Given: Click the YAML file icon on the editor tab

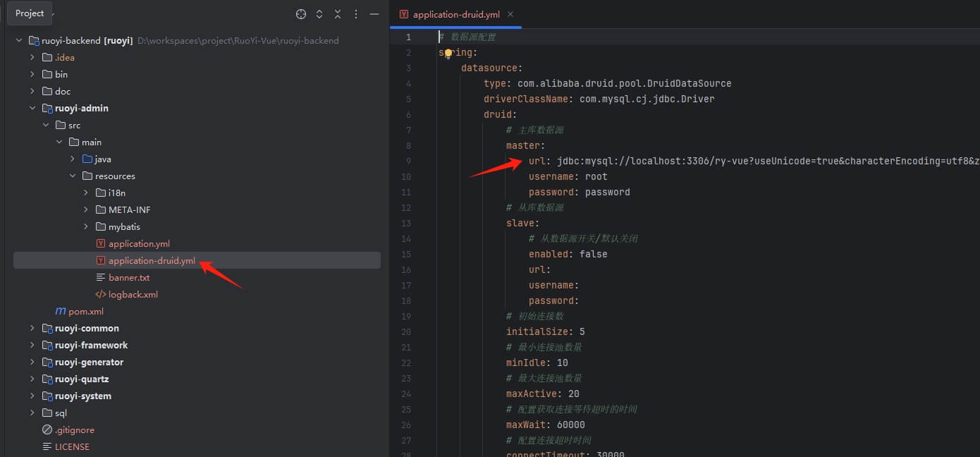Looking at the screenshot, I should [404, 14].
